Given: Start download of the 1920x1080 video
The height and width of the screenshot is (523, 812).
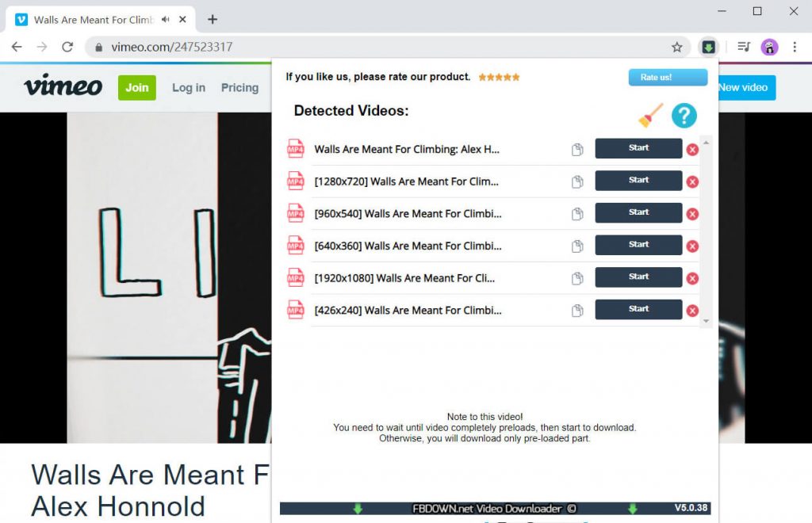Looking at the screenshot, I should [638, 277].
